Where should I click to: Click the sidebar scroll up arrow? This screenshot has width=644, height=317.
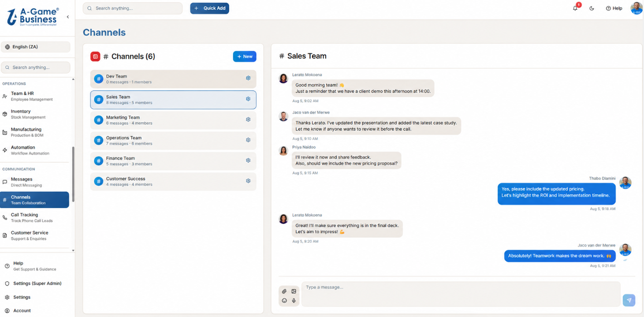tap(73, 79)
